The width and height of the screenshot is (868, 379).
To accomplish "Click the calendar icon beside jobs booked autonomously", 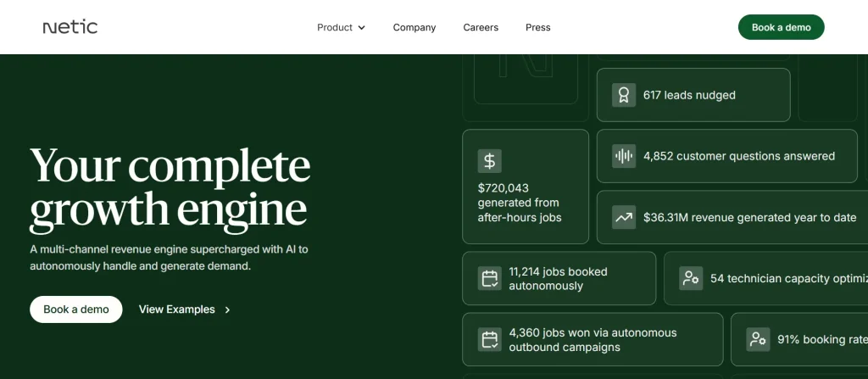I will coord(489,279).
